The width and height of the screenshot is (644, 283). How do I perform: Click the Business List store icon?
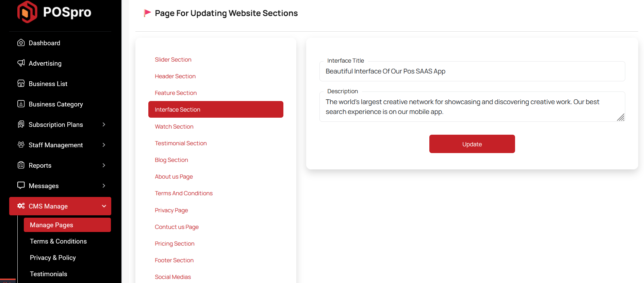(x=21, y=84)
